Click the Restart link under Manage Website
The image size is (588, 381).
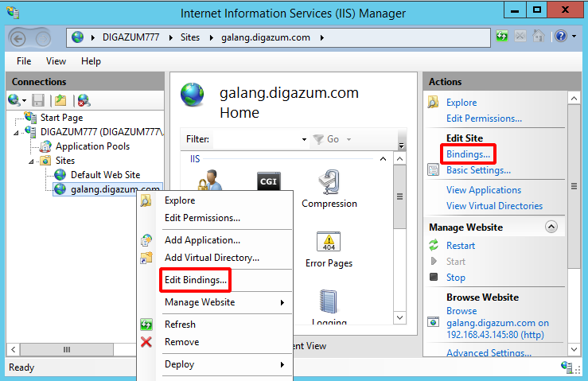[x=461, y=245]
